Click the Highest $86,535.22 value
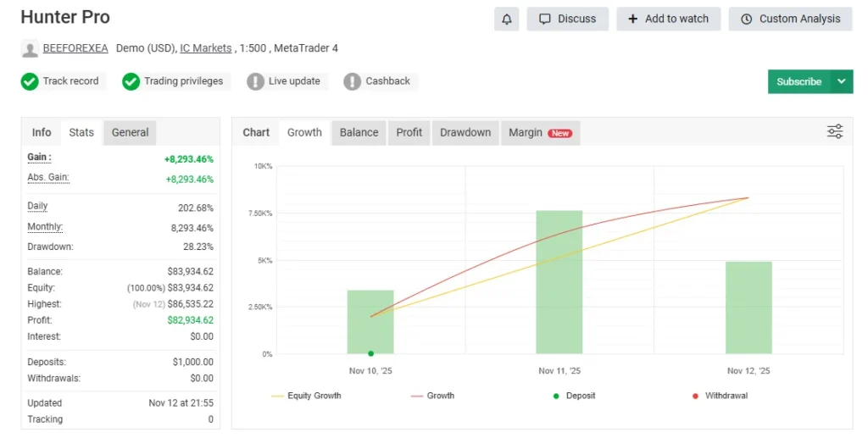 (x=191, y=304)
